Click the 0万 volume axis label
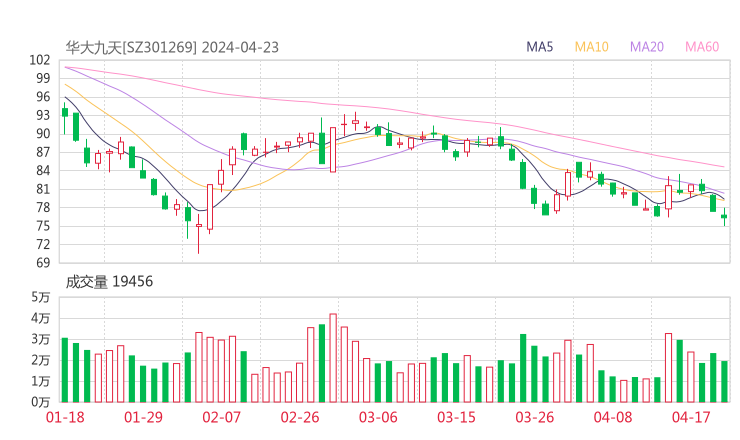Screen dimensions: 740x440 [x=41, y=402]
